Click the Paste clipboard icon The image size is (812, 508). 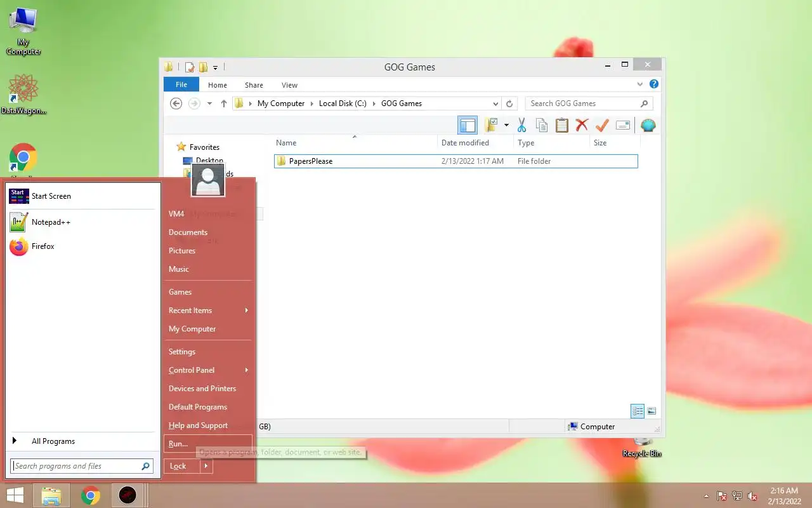[x=561, y=125]
